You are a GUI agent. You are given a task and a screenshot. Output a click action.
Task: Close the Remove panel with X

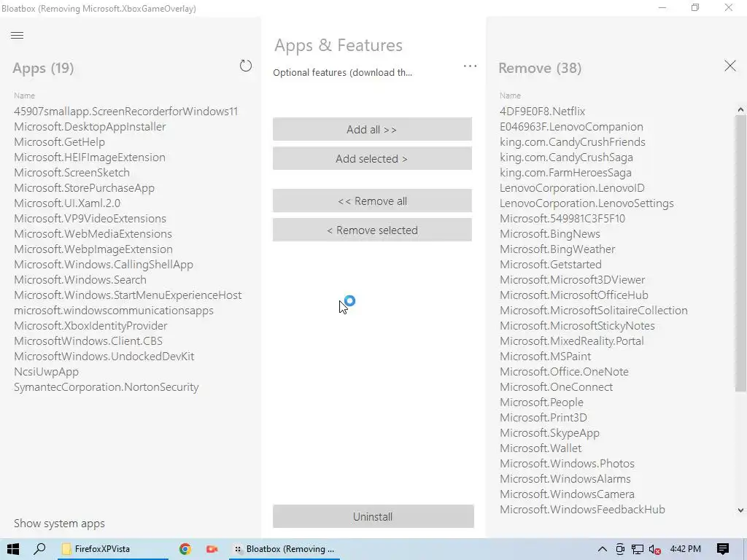pyautogui.click(x=729, y=66)
